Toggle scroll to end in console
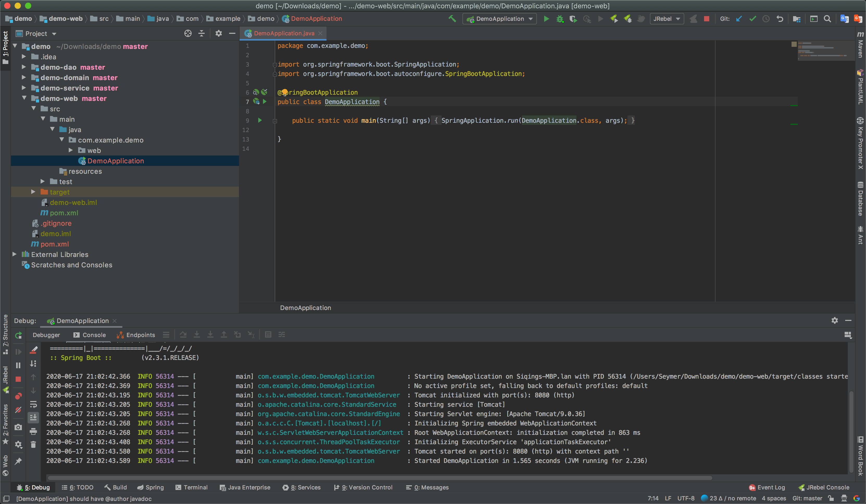 coord(33,417)
